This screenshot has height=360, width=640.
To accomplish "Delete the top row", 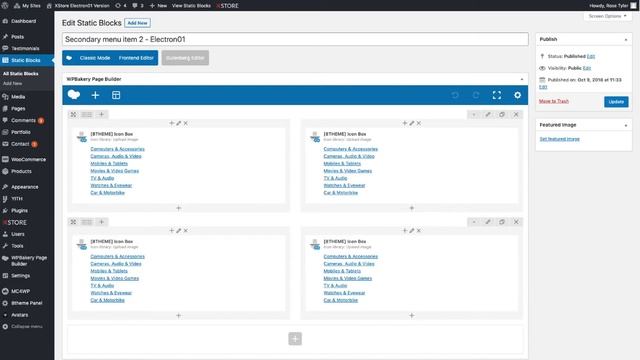I will (x=516, y=115).
